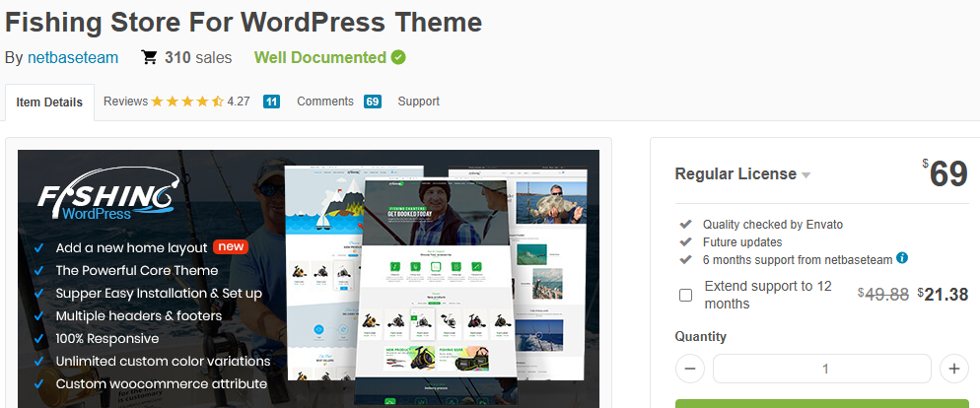Screen dimensions: 980x408
Task: Click the green button below quantity
Action: 822,404
